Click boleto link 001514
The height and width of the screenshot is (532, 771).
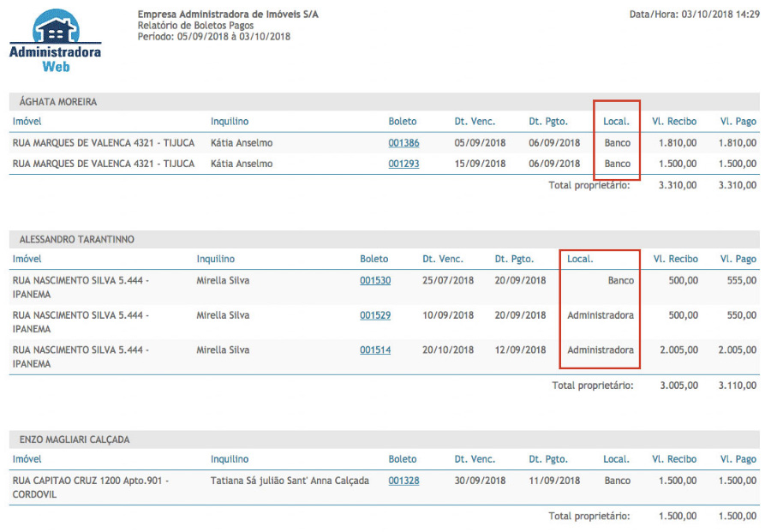click(x=375, y=350)
